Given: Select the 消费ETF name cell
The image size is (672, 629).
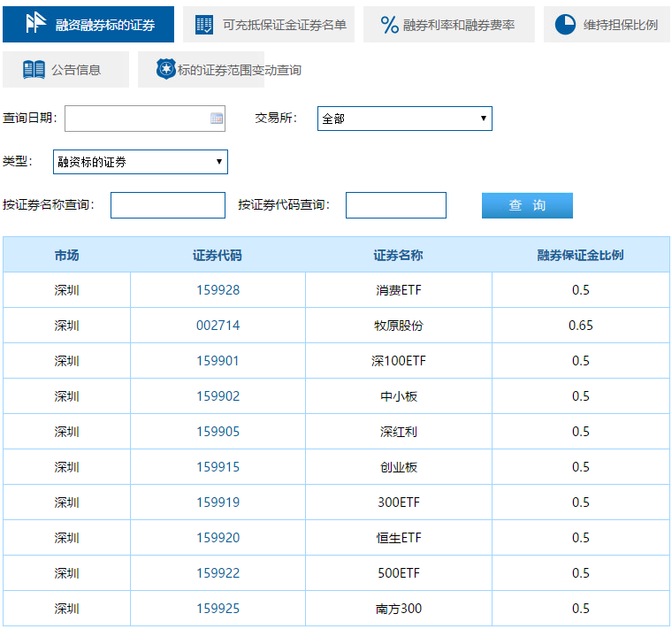Looking at the screenshot, I should [x=399, y=290].
